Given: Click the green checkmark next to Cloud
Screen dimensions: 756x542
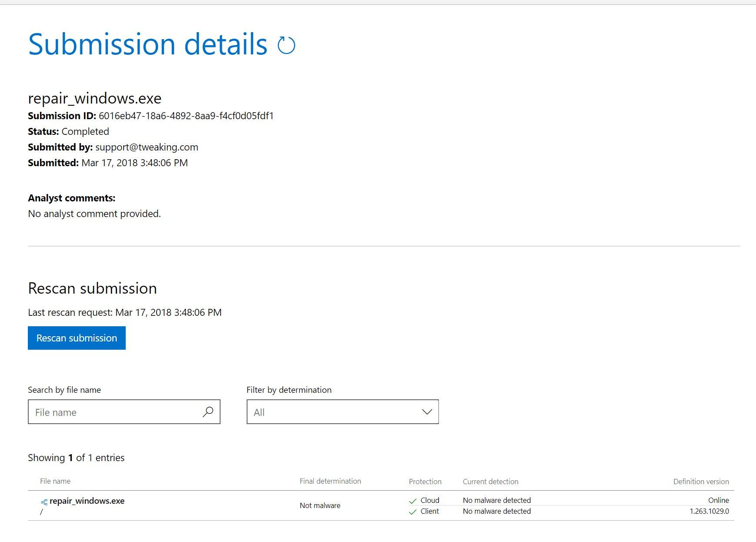Looking at the screenshot, I should pos(413,501).
